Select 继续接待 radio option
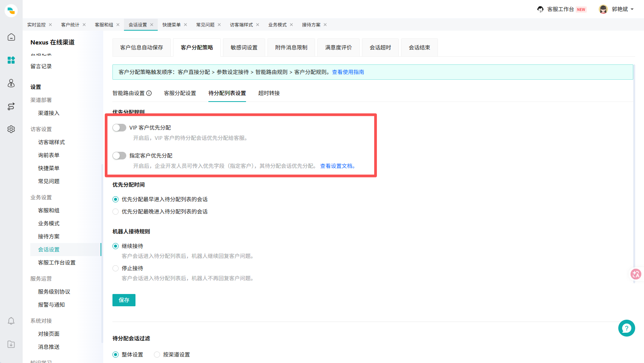 [116, 246]
